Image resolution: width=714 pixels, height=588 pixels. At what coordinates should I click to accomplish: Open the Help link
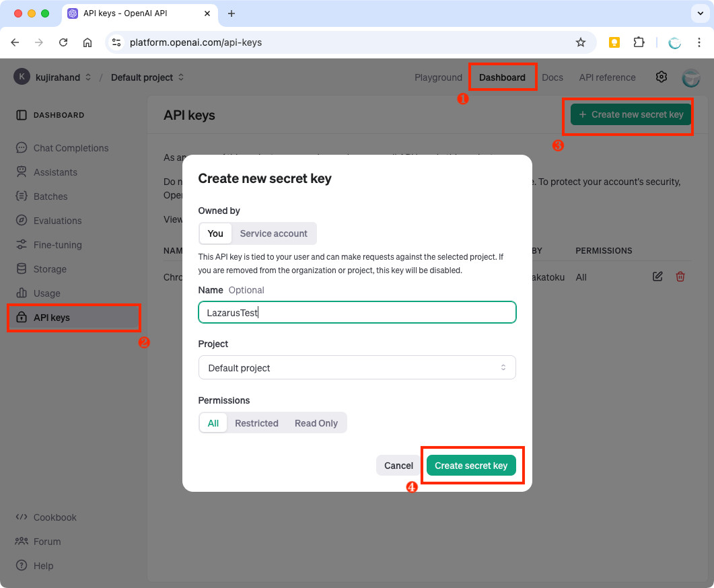pos(43,566)
